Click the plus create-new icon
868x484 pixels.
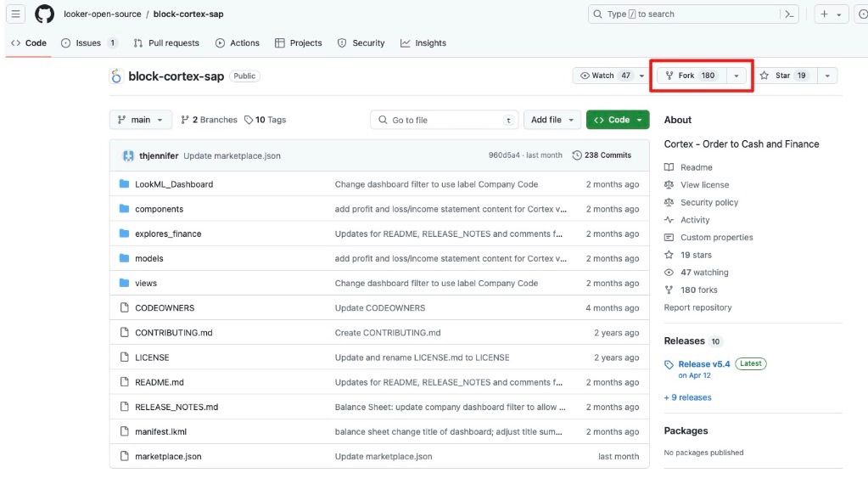(824, 14)
